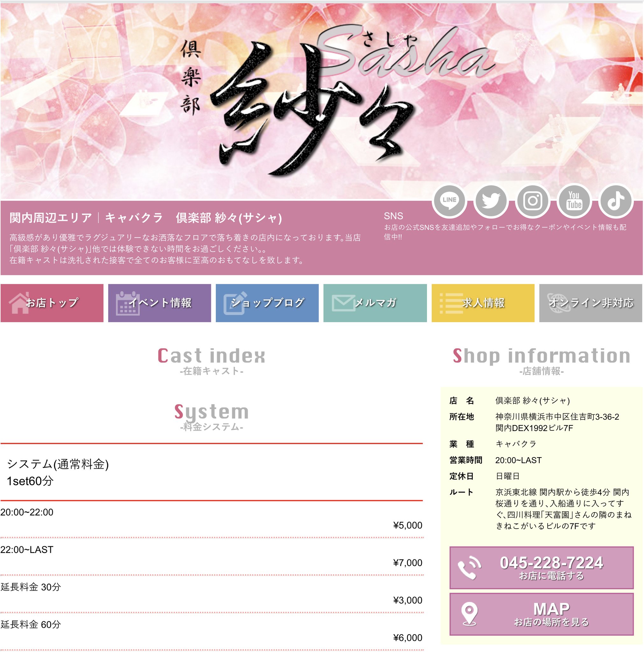The height and width of the screenshot is (652, 644).
Task: Click the globe icon on オンライン非対応
Action: tap(559, 303)
